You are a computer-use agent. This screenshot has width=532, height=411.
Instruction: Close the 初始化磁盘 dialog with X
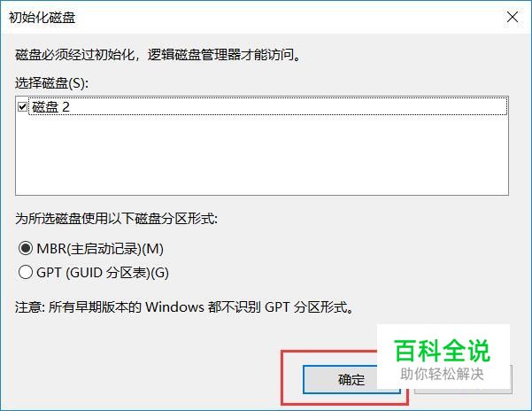pyautogui.click(x=513, y=17)
